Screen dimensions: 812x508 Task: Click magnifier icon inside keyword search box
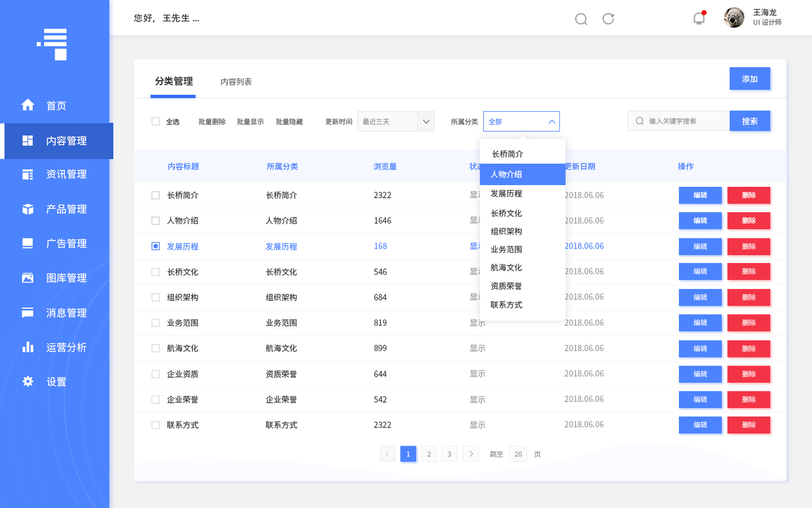640,121
